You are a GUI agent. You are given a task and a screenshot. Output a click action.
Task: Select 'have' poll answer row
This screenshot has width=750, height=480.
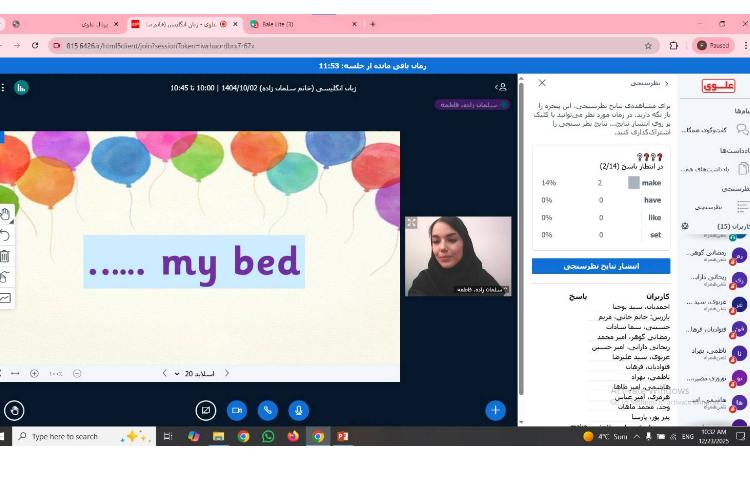pyautogui.click(x=601, y=200)
